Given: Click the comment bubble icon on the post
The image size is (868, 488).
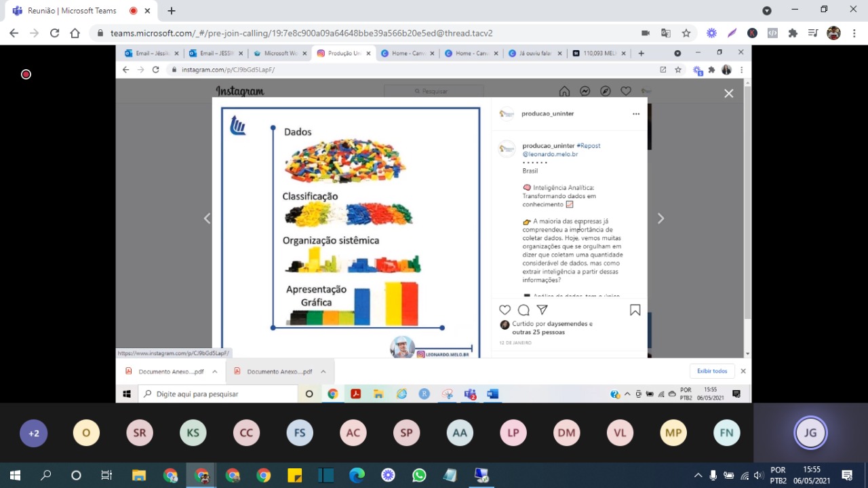Looking at the screenshot, I should click(524, 310).
